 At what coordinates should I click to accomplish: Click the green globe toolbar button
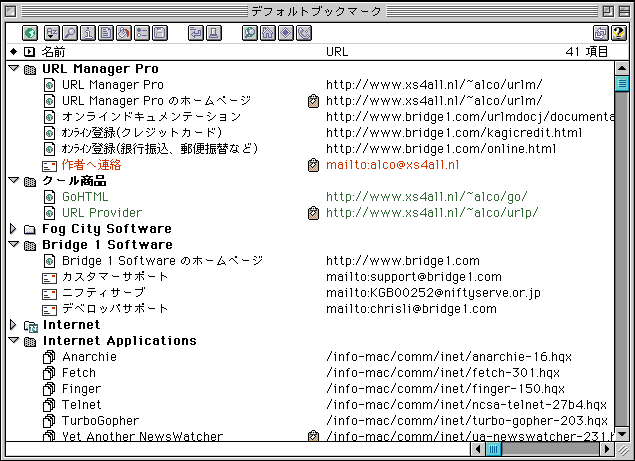[30, 33]
